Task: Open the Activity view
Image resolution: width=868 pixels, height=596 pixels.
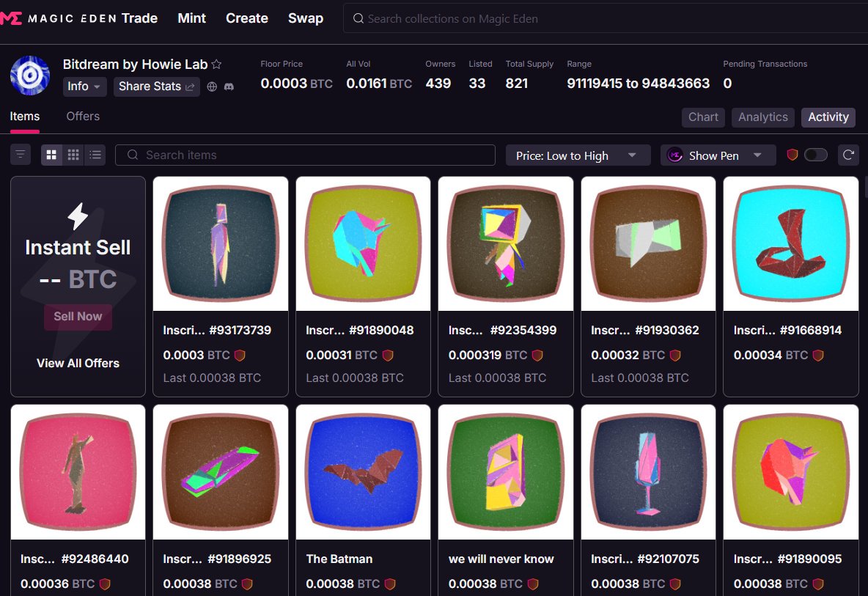Action: pyautogui.click(x=828, y=117)
